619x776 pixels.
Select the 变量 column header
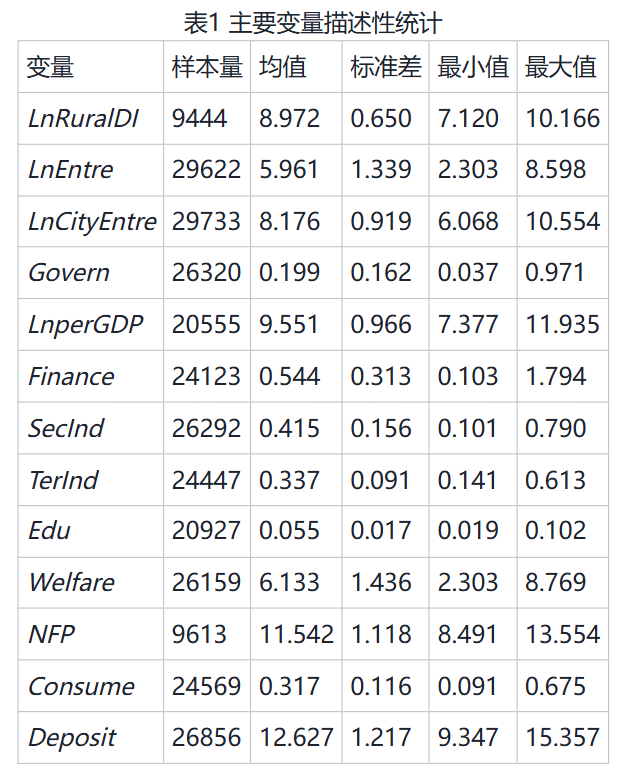coord(51,67)
